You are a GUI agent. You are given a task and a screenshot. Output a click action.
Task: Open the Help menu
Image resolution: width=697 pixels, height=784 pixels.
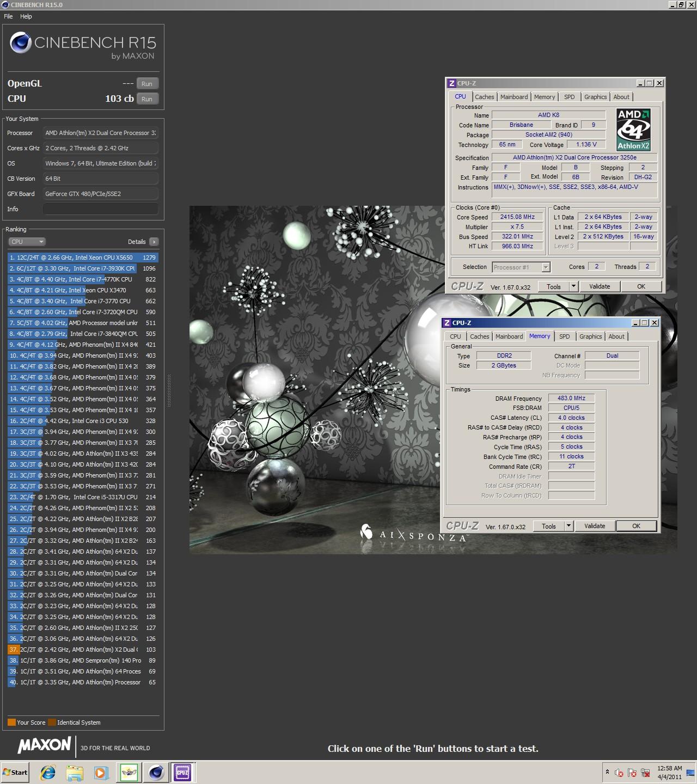26,16
